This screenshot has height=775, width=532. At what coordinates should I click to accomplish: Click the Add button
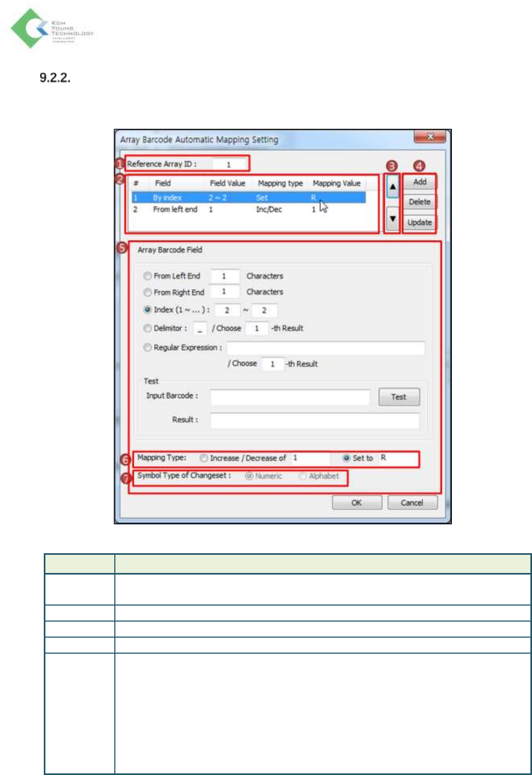(419, 182)
